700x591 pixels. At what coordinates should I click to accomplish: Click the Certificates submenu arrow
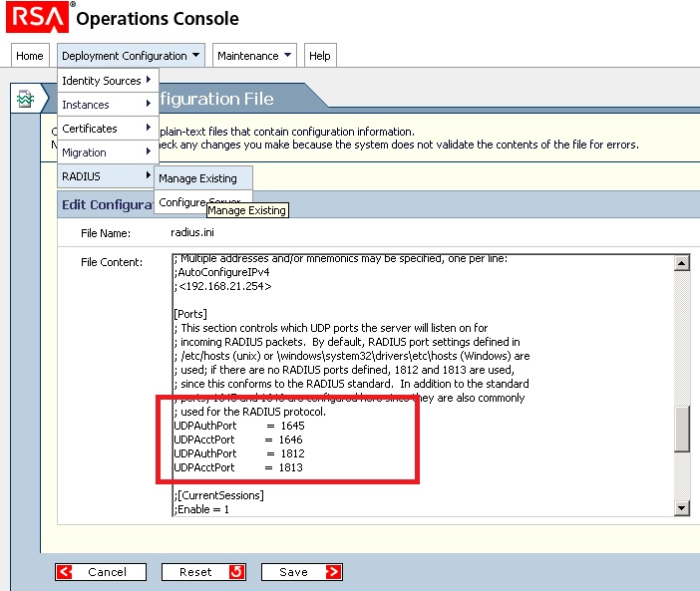[x=149, y=128]
